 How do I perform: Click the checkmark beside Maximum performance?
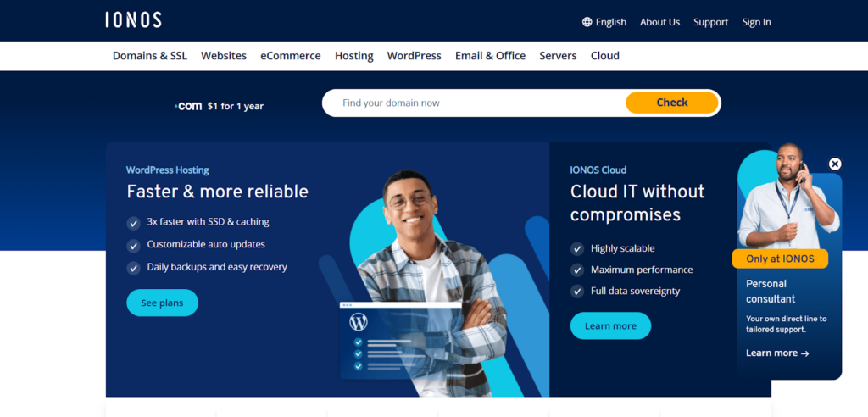(577, 270)
